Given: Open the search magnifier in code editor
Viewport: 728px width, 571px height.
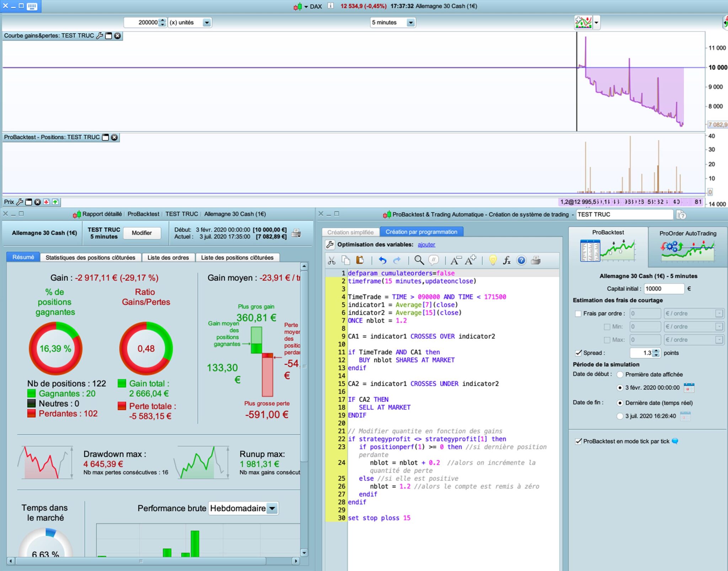Looking at the screenshot, I should coord(419,260).
